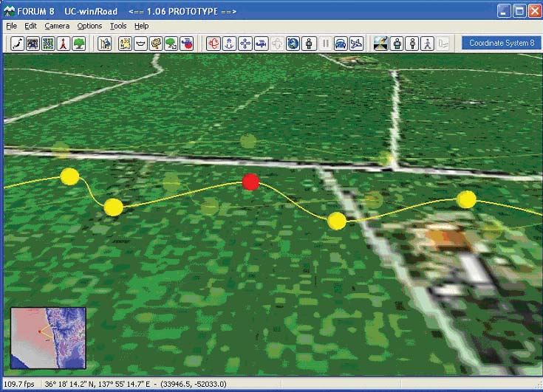The height and width of the screenshot is (392, 543).
Task: Click yellow point at curve's lowest dip right of red
Action: click(x=337, y=221)
